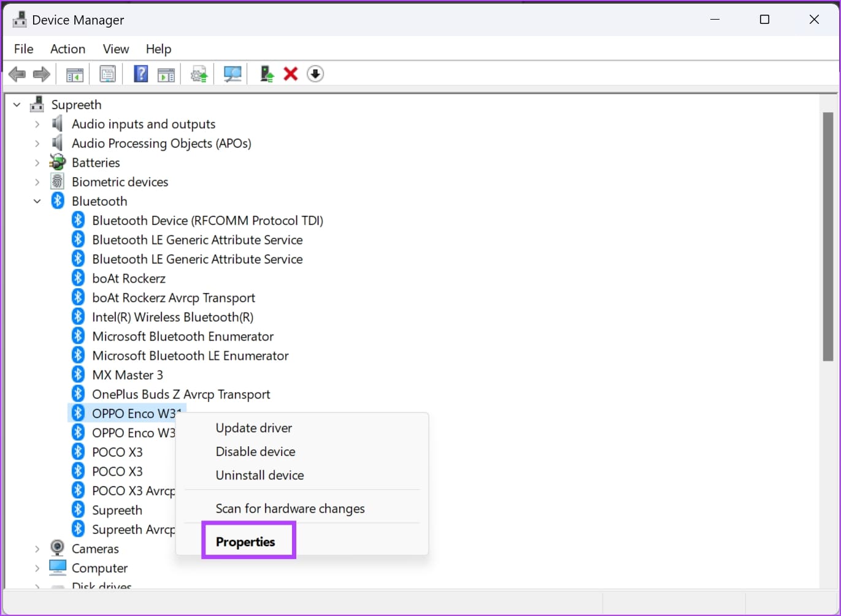This screenshot has height=616, width=841.
Task: Select Uninstall device in context menu
Action: pos(259,475)
